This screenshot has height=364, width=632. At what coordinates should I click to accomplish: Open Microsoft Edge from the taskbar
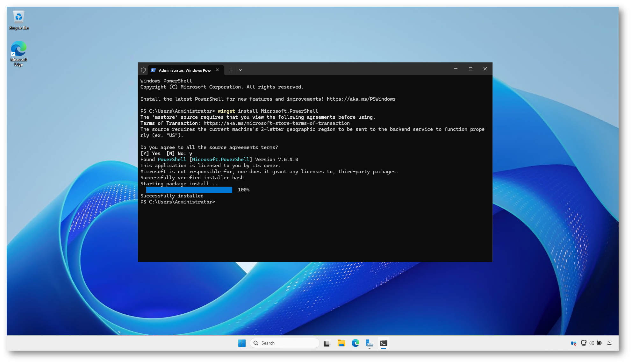point(355,343)
